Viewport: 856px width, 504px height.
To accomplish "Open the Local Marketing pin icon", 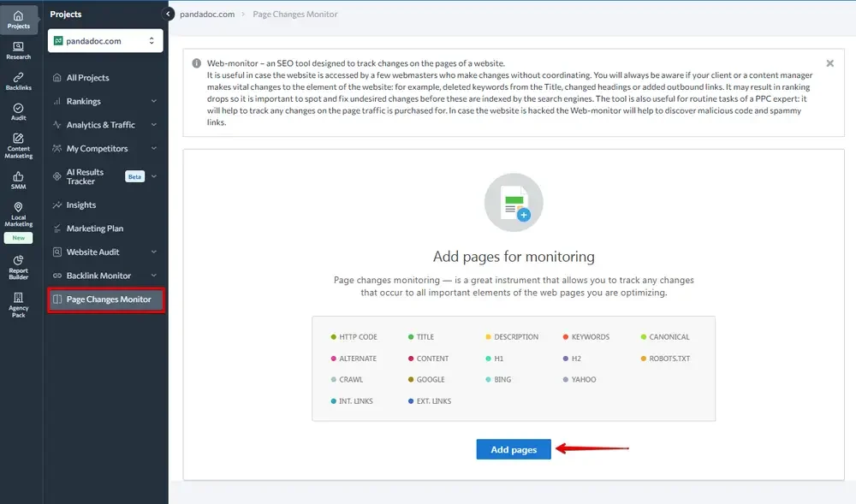I will pyautogui.click(x=19, y=207).
